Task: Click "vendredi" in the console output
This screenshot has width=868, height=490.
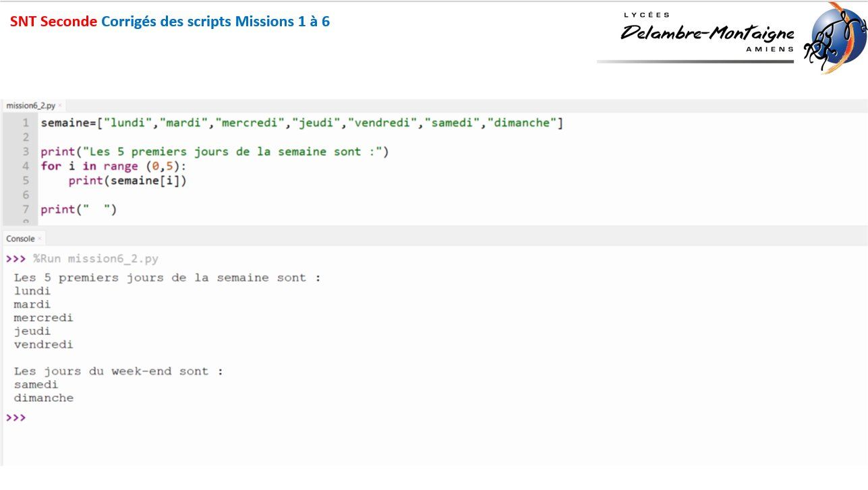Action: pos(43,344)
